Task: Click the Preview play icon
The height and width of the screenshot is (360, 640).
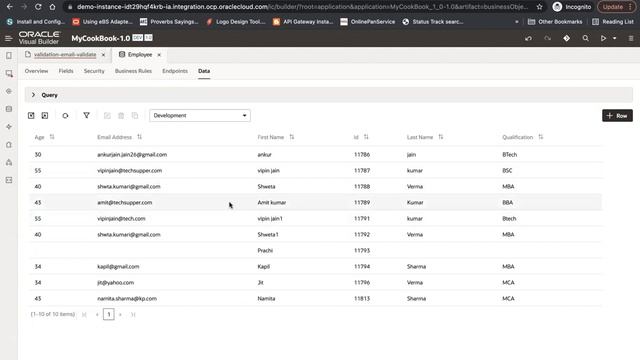Action: click(x=603, y=38)
